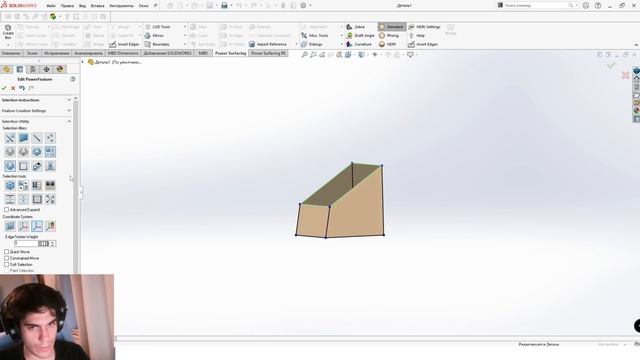Image resolution: width=640 pixels, height=360 pixels.
Task: Switch to the MBD Dimensions tab
Action: (123, 53)
